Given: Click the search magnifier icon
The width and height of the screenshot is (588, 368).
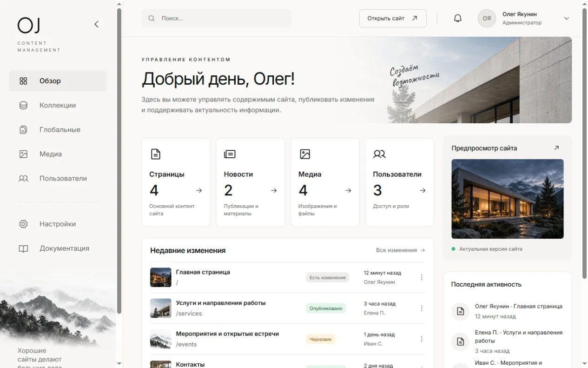Looking at the screenshot, I should pos(152,19).
